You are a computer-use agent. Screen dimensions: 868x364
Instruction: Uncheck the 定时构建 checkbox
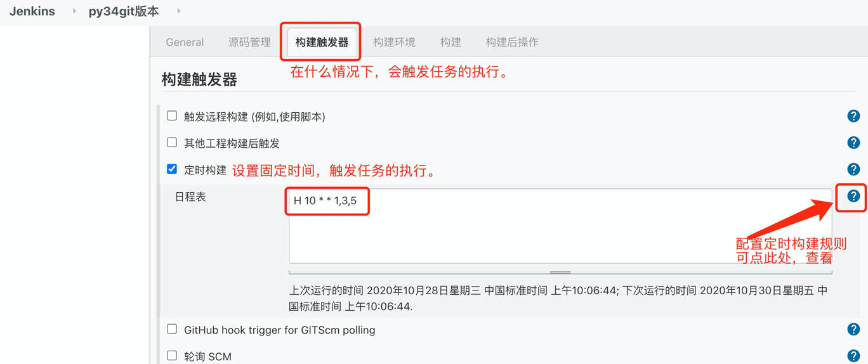[172, 169]
